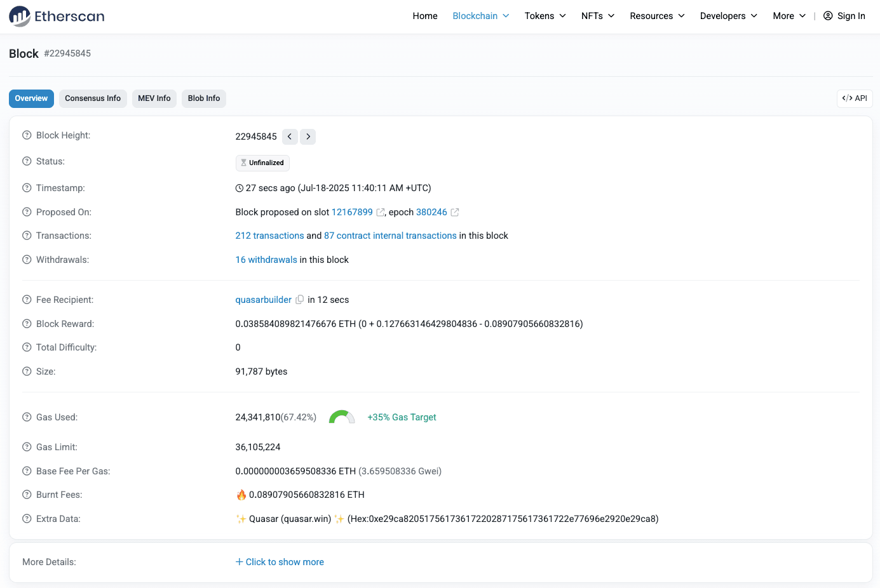This screenshot has width=880, height=588.
Task: Expand the Developers menu
Action: tap(728, 16)
